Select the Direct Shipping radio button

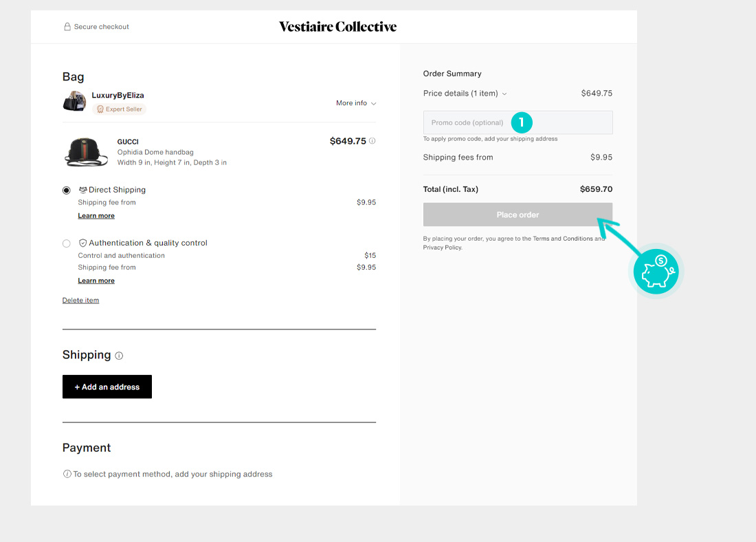(67, 190)
